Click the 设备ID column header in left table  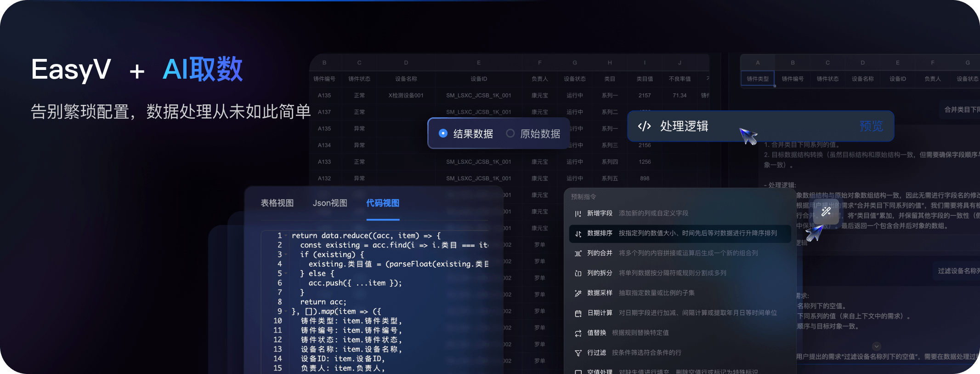pos(478,79)
